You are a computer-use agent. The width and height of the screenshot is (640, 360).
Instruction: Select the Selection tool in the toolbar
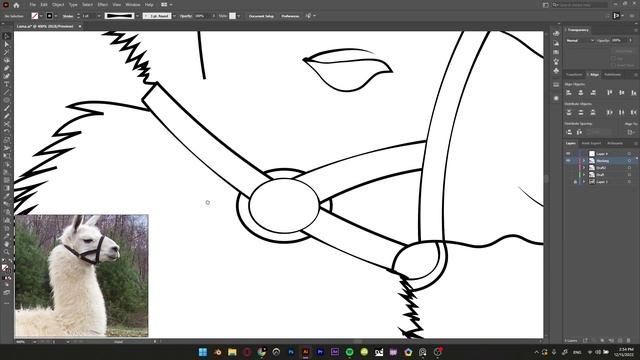pyautogui.click(x=7, y=36)
